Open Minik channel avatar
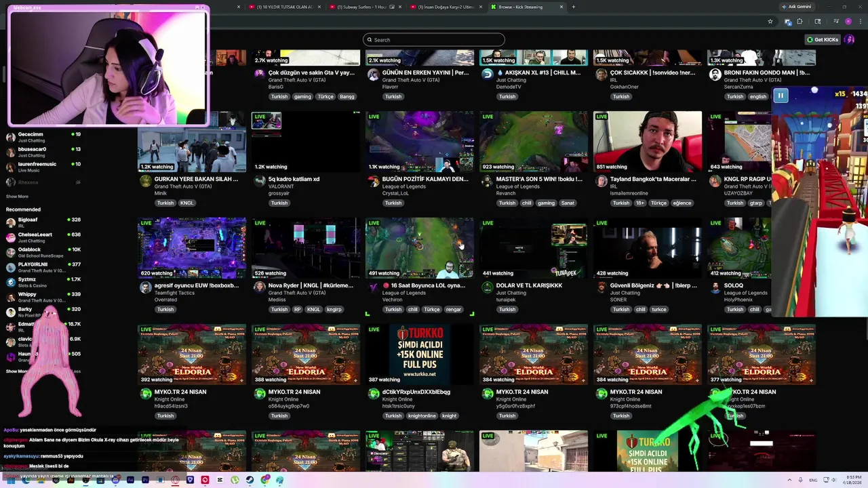Screen dimensions: 868x488 pyautogui.click(x=145, y=181)
